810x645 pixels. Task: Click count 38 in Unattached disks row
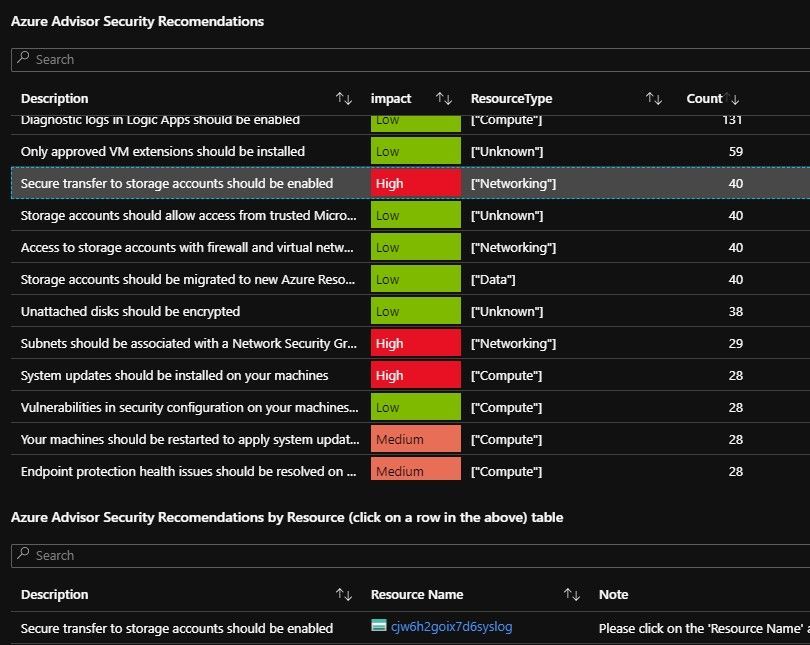pos(736,311)
